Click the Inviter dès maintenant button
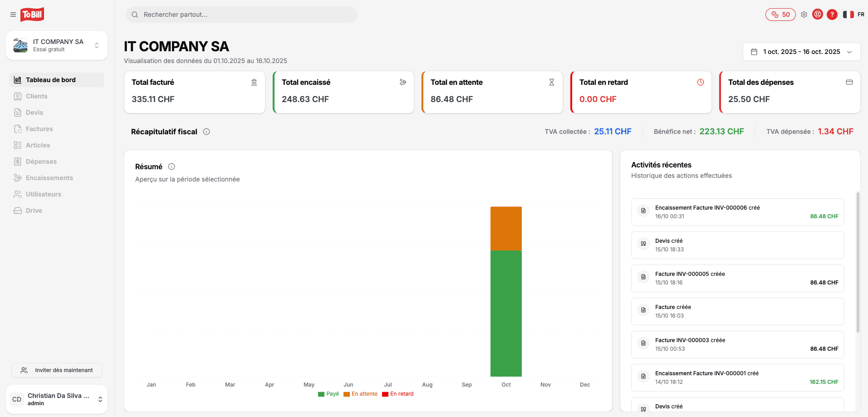The image size is (868, 417). click(x=57, y=370)
